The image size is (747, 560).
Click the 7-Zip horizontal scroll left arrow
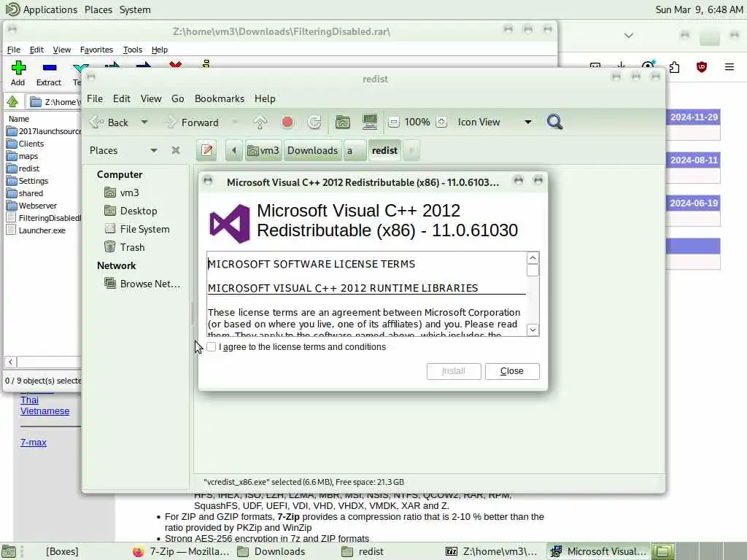pos(10,362)
